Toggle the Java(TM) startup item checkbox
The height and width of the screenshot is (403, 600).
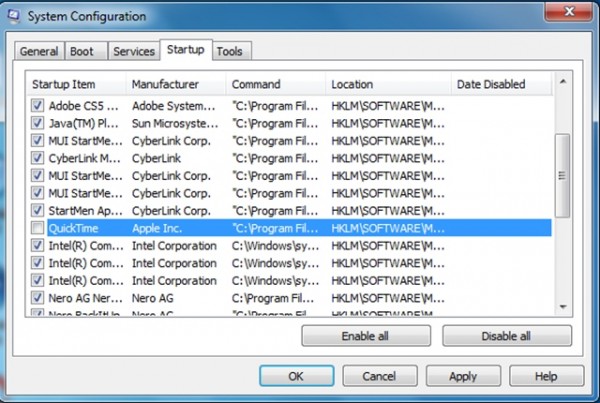pos(38,122)
